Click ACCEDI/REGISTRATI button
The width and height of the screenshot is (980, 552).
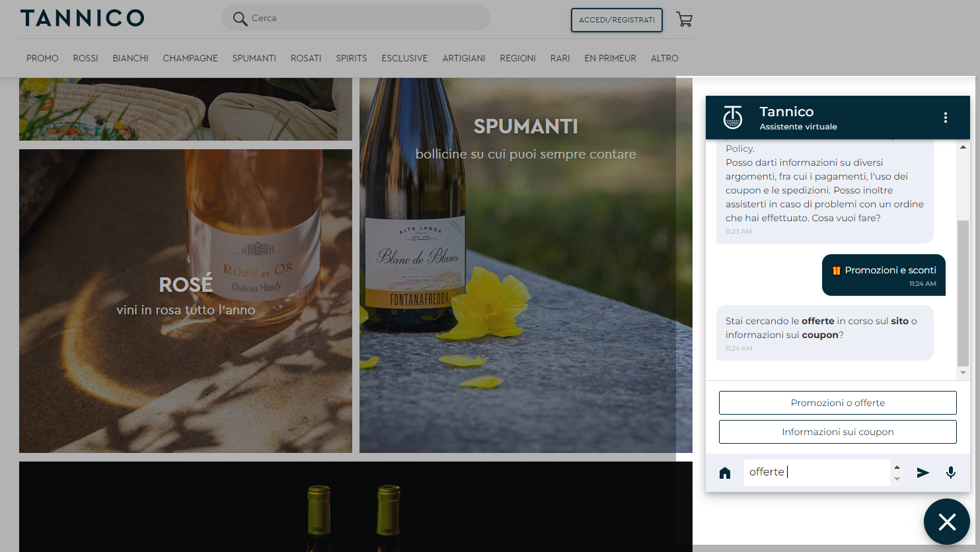(617, 20)
